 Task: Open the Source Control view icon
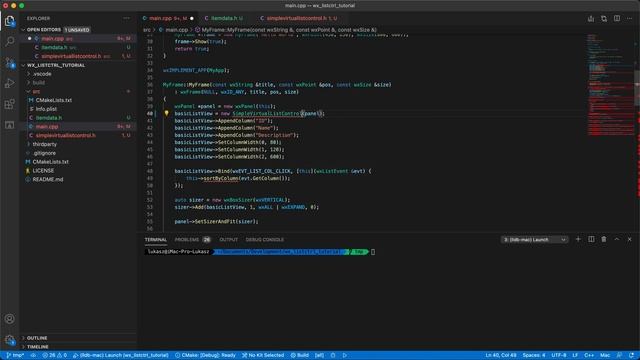[9, 62]
